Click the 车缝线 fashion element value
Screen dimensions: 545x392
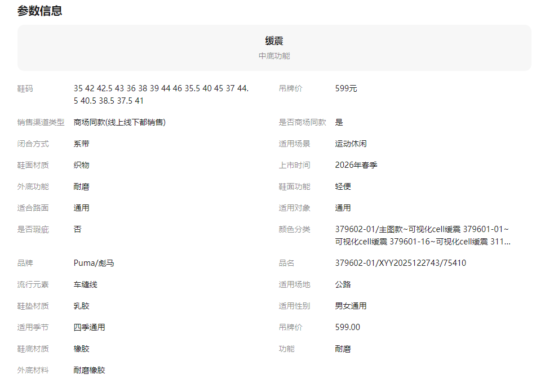[85, 284]
